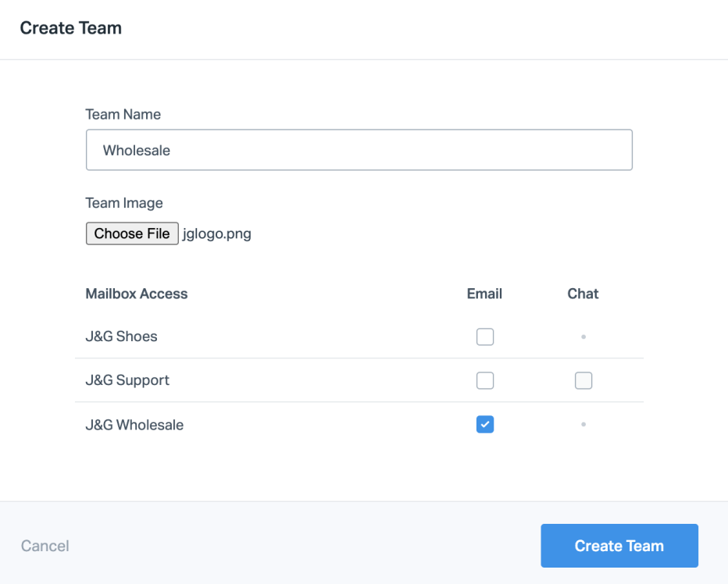Click the disabled Chat dot for J&G Shoes
Image resolution: width=728 pixels, height=584 pixels.
tap(583, 337)
